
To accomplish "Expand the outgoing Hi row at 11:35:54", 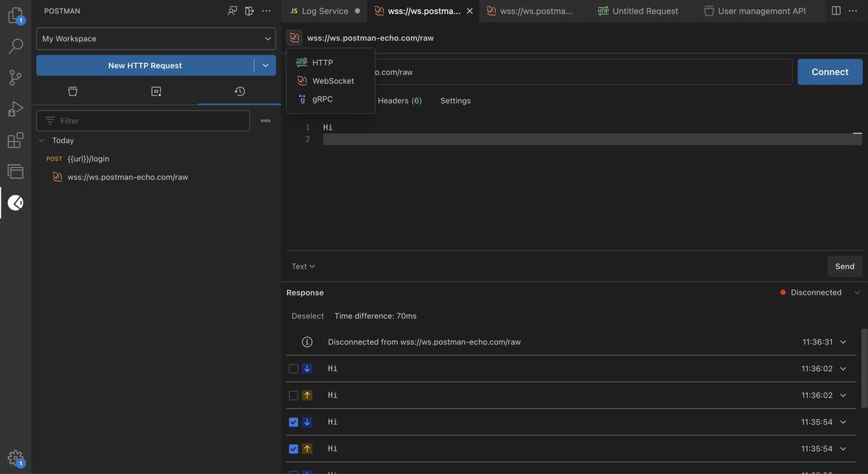I will coord(843,449).
